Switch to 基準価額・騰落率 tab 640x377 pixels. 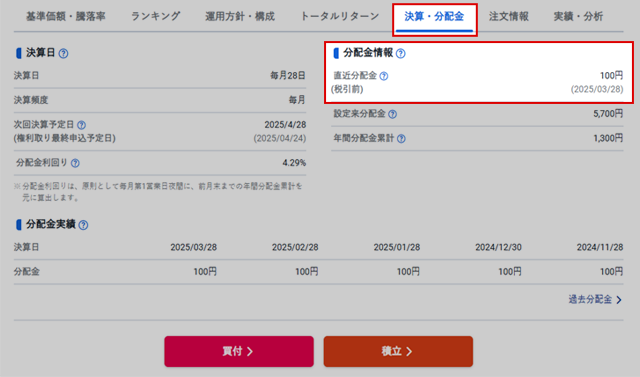66,16
